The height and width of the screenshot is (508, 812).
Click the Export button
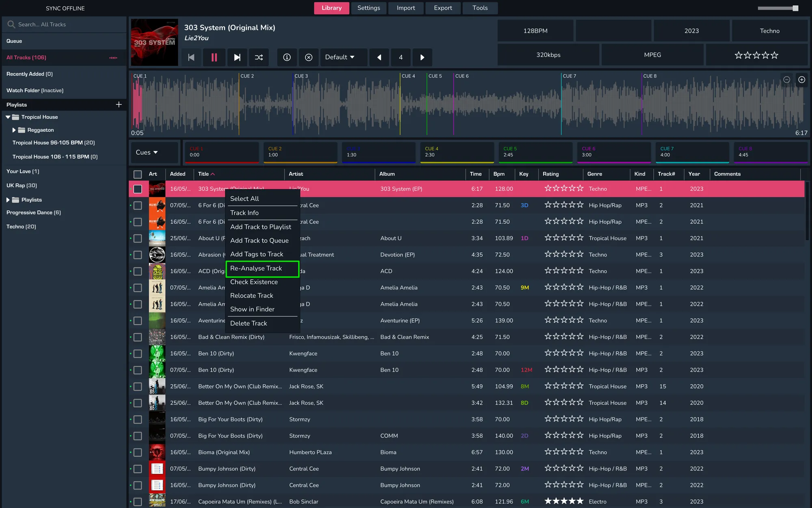[x=443, y=8]
